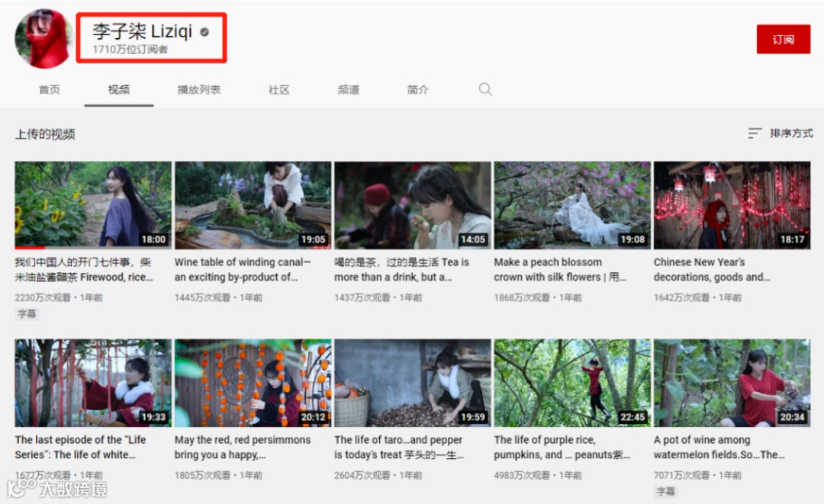Click the 19:08 duration badge
This screenshot has height=504, width=824.
point(632,239)
